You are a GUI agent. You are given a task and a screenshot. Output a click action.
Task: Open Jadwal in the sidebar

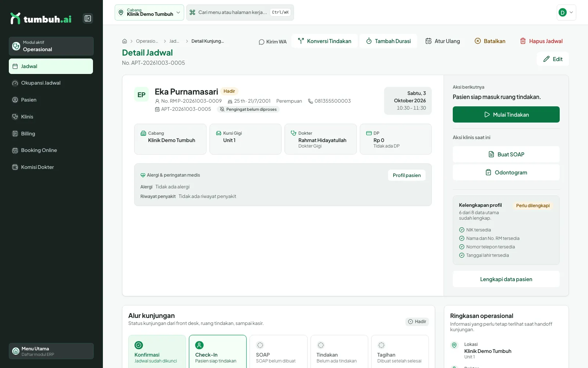click(51, 66)
